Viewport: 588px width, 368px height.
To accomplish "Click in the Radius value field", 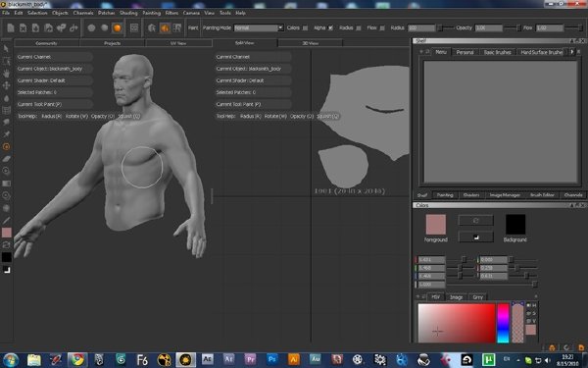I will tap(420, 27).
